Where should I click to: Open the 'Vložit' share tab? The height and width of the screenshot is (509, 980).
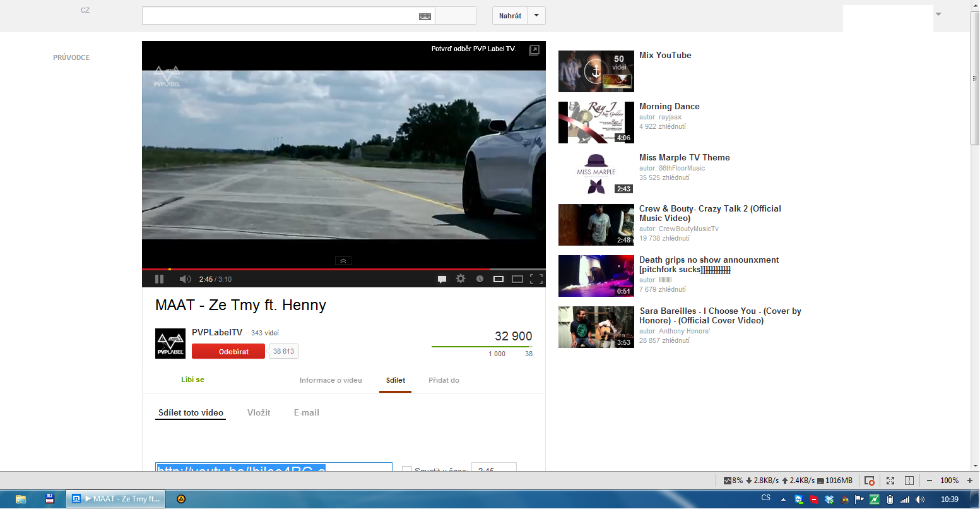tap(259, 412)
